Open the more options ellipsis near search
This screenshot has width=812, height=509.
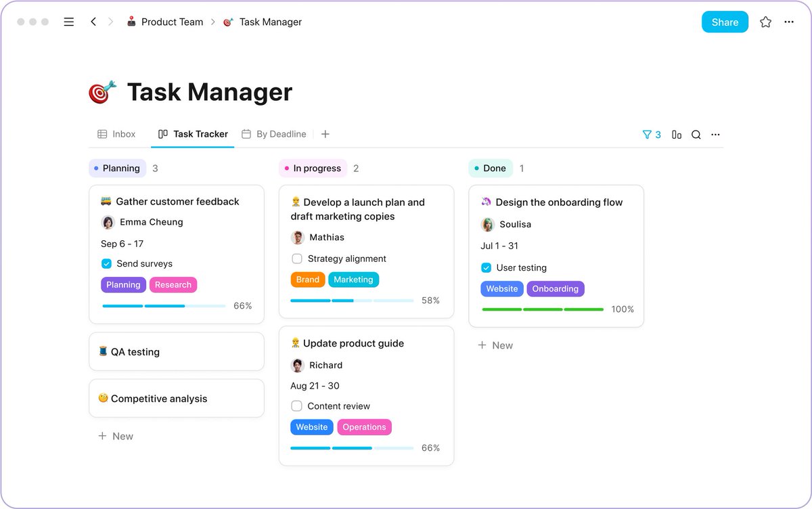click(715, 134)
